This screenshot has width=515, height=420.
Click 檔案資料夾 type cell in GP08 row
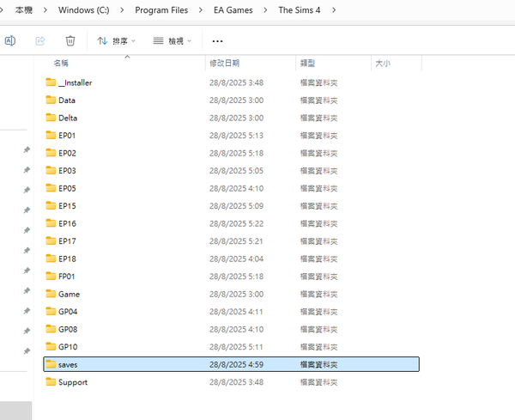click(318, 329)
